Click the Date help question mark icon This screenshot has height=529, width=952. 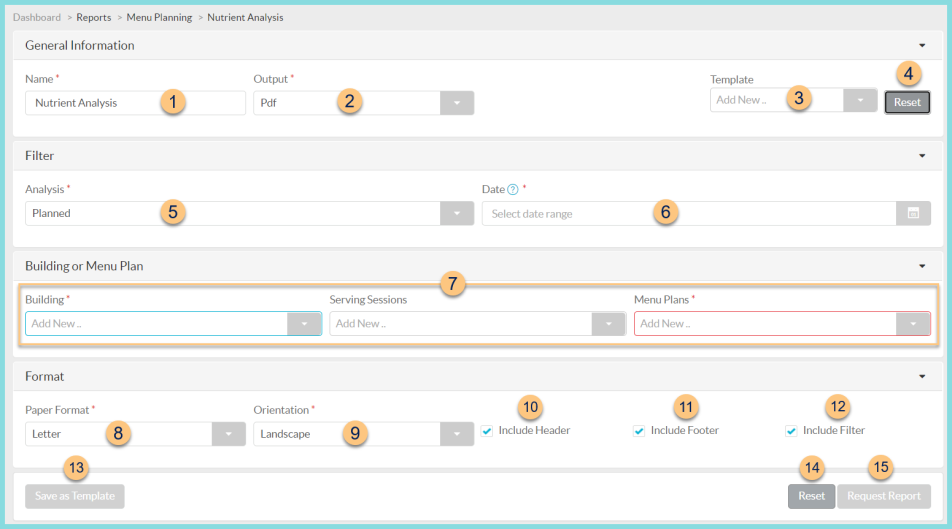coord(513,189)
